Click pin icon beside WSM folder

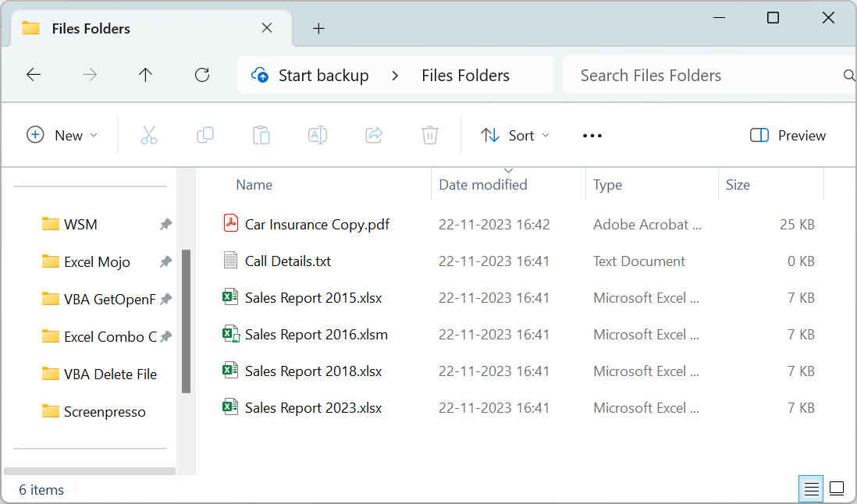click(165, 224)
